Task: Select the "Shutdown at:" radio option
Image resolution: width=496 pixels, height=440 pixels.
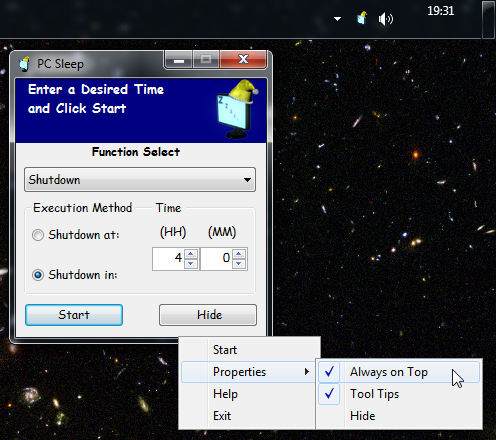Action: tap(38, 235)
